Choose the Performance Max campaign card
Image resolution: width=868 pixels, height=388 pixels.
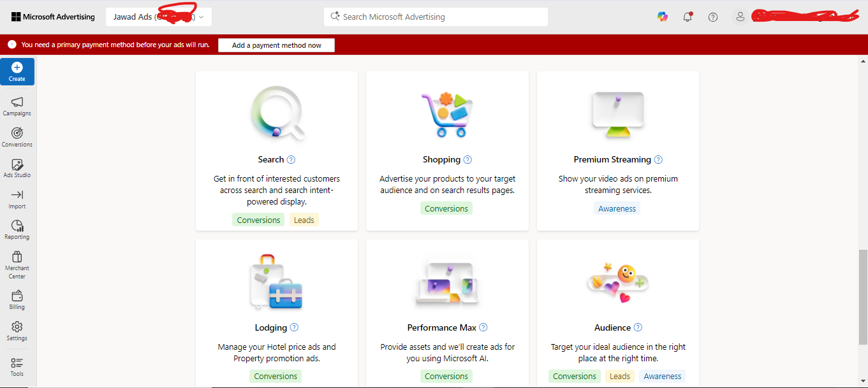pos(447,312)
